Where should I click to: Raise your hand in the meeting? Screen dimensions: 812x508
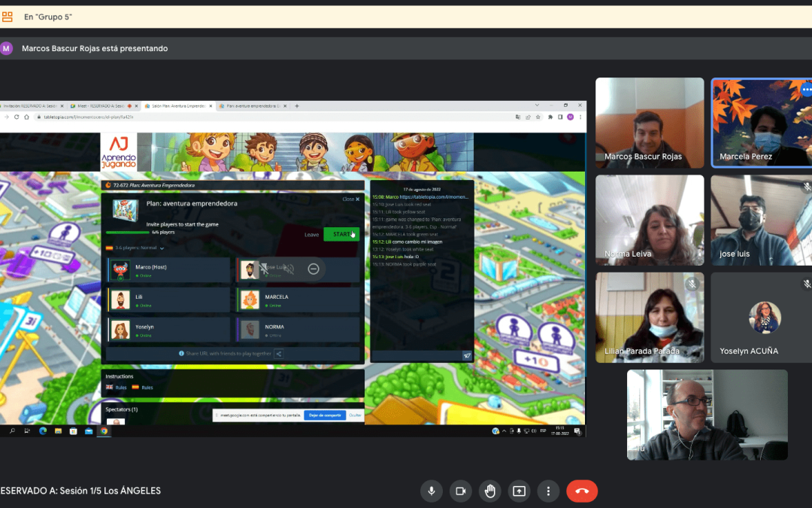(x=490, y=491)
